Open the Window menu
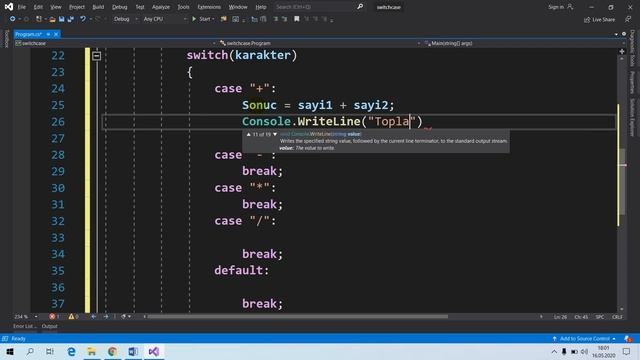 coord(238,7)
